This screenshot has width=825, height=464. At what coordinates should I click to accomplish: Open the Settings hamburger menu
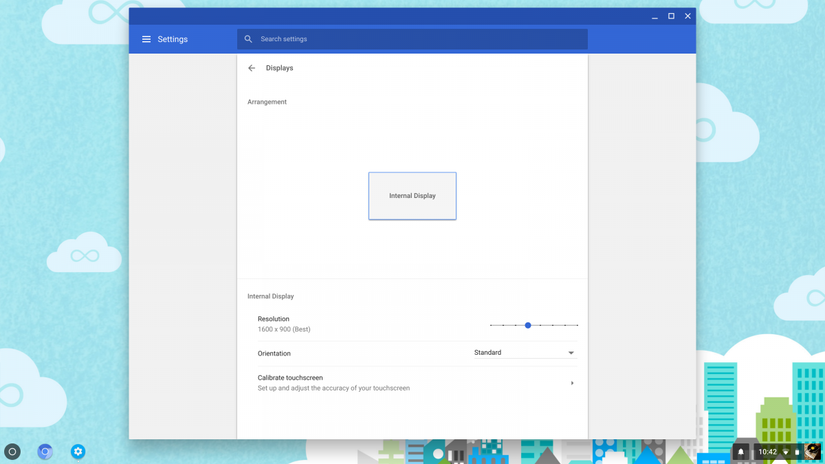(x=146, y=39)
